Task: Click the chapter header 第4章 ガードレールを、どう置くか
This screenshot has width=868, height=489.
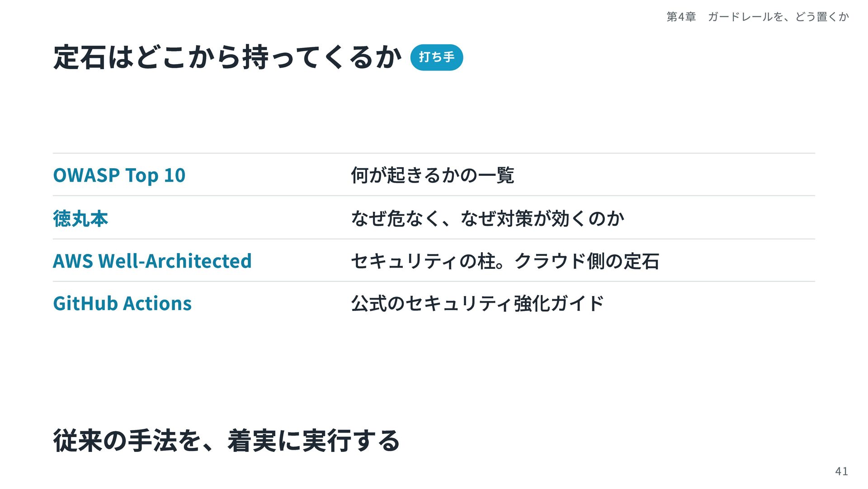Action: click(x=758, y=17)
